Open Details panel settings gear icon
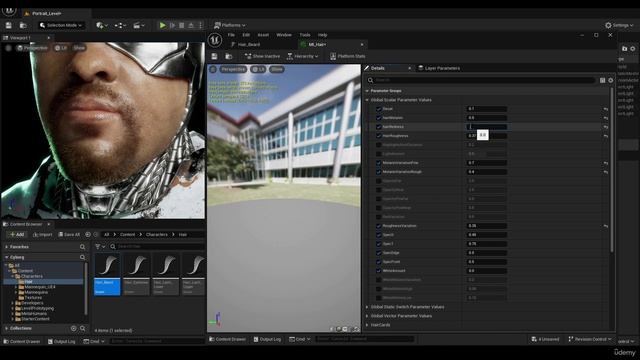Image resolution: width=640 pixels, height=360 pixels. [611, 80]
